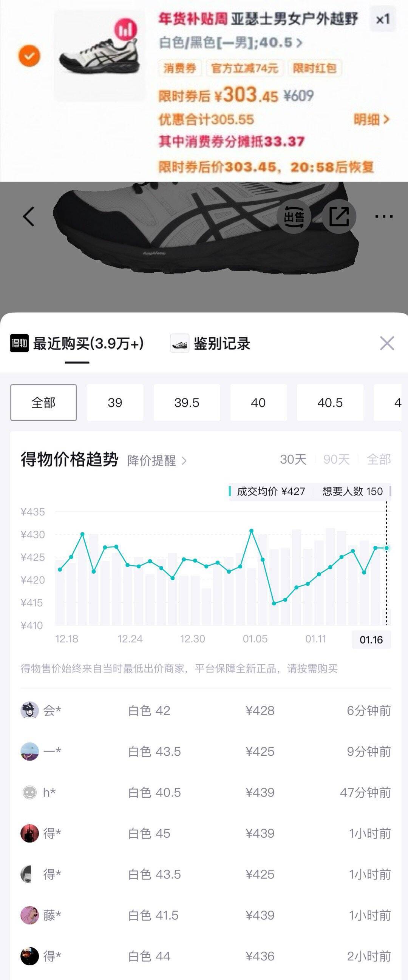Filter purchases by size 39.5
The height and width of the screenshot is (980, 408).
[x=187, y=403]
